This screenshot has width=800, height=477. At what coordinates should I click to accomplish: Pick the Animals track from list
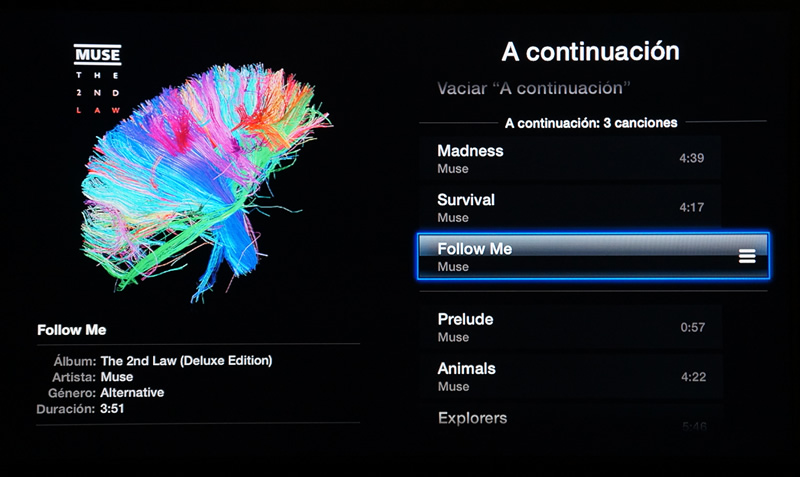click(570, 376)
